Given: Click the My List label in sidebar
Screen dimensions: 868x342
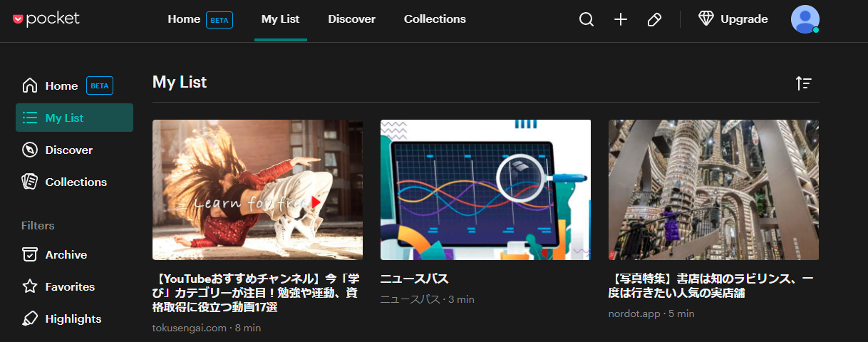Looking at the screenshot, I should coord(64,118).
